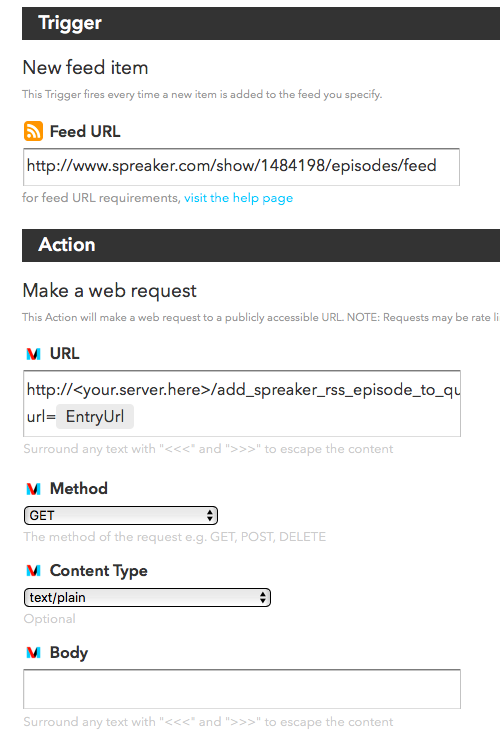Click into the web request URL field
This screenshot has width=500, height=746.
[242, 403]
